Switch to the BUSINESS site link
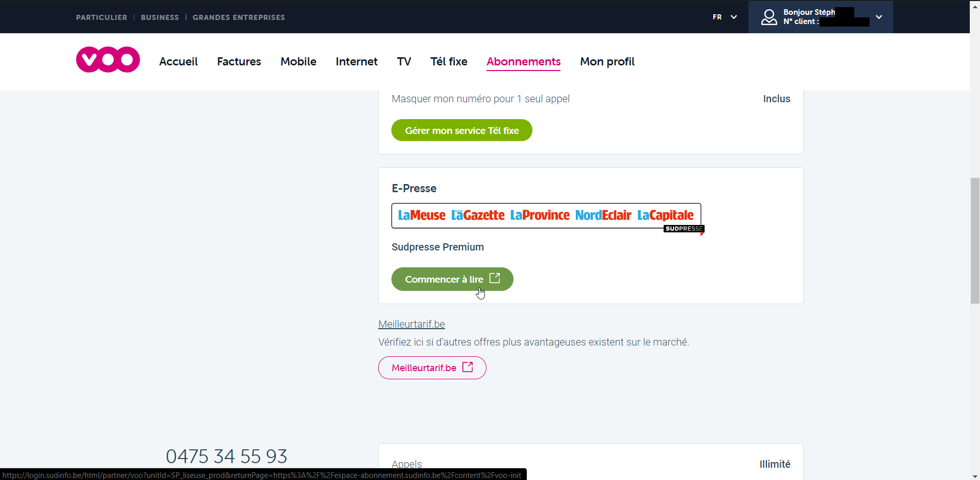This screenshot has height=480, width=980. tap(160, 17)
